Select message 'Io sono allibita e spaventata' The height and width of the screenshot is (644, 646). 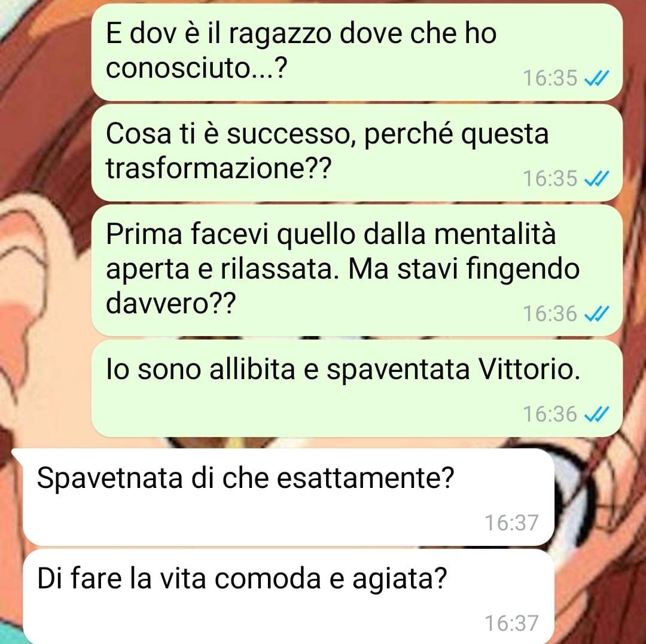point(356,388)
